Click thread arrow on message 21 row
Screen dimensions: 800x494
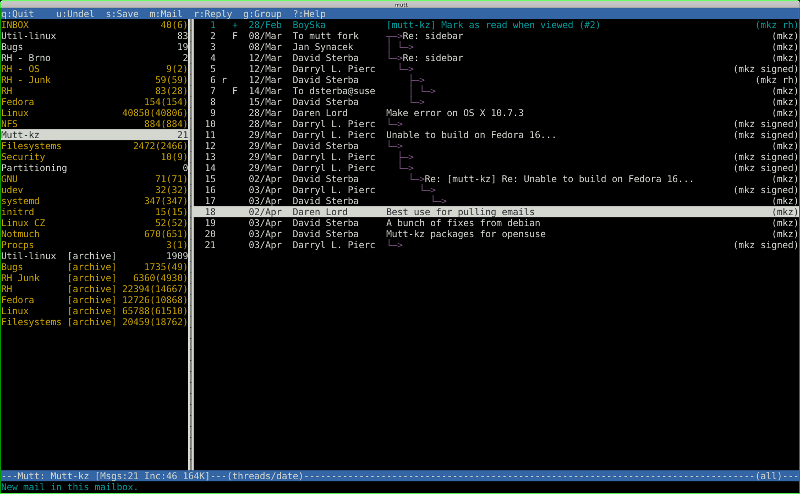396,245
